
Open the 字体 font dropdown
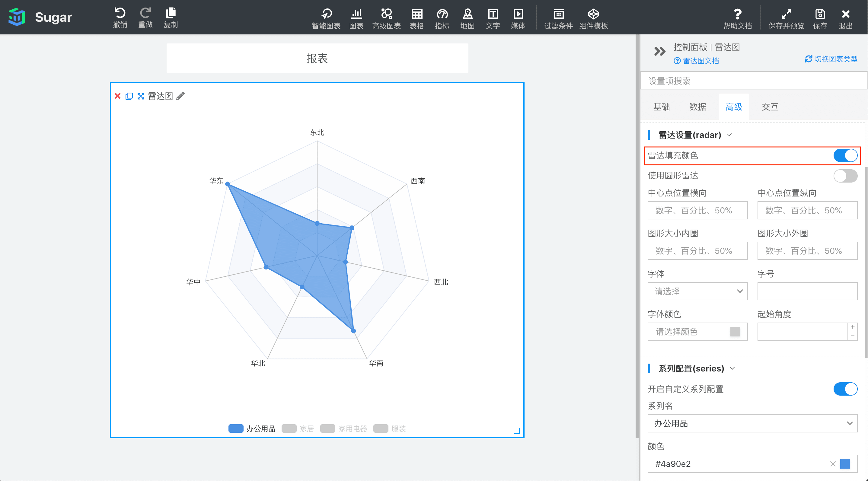697,291
